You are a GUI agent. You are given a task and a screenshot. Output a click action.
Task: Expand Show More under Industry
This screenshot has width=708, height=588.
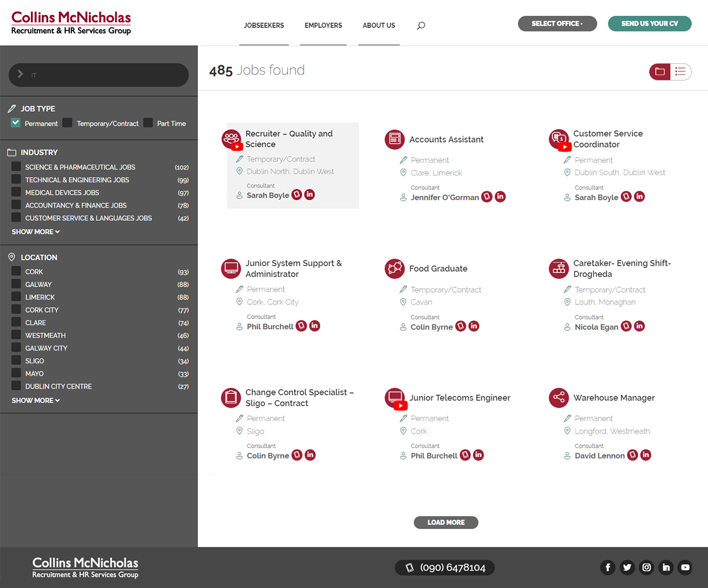36,232
